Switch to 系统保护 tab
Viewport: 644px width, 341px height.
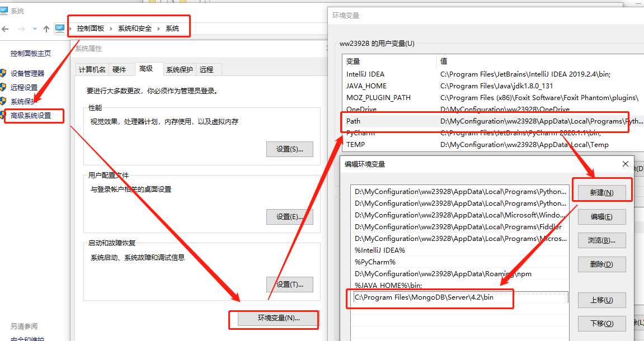(180, 70)
